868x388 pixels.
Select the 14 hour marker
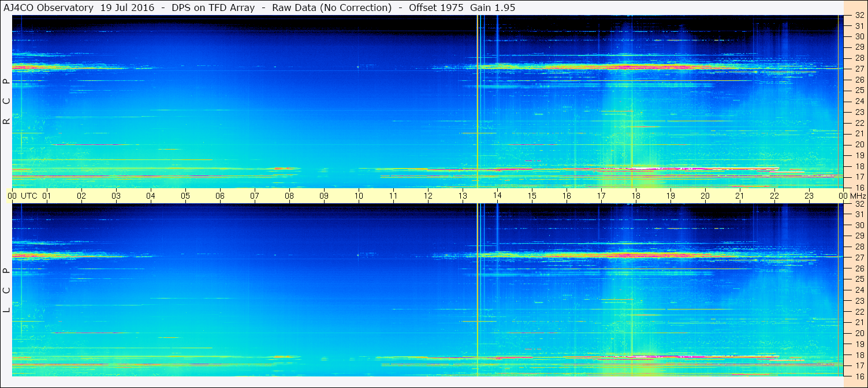[497, 196]
